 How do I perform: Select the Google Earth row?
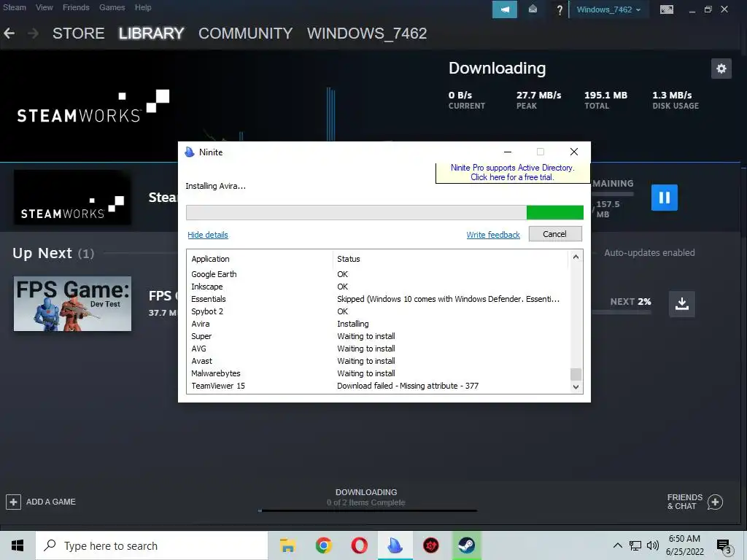tap(379, 274)
